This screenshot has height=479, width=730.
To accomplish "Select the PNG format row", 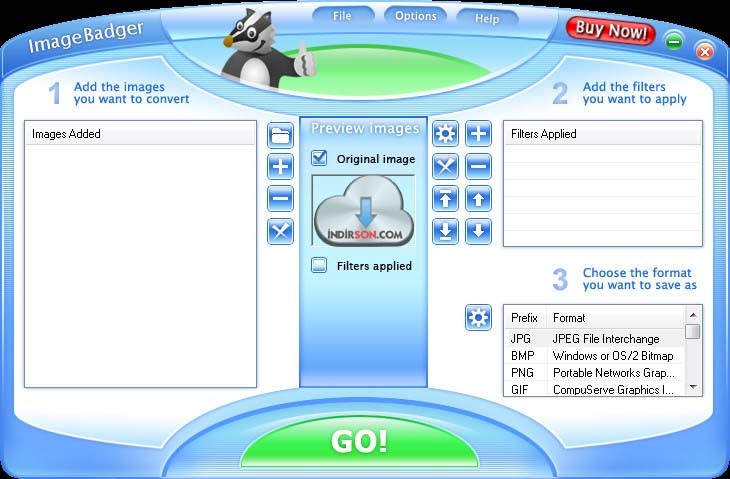I will pos(594,372).
